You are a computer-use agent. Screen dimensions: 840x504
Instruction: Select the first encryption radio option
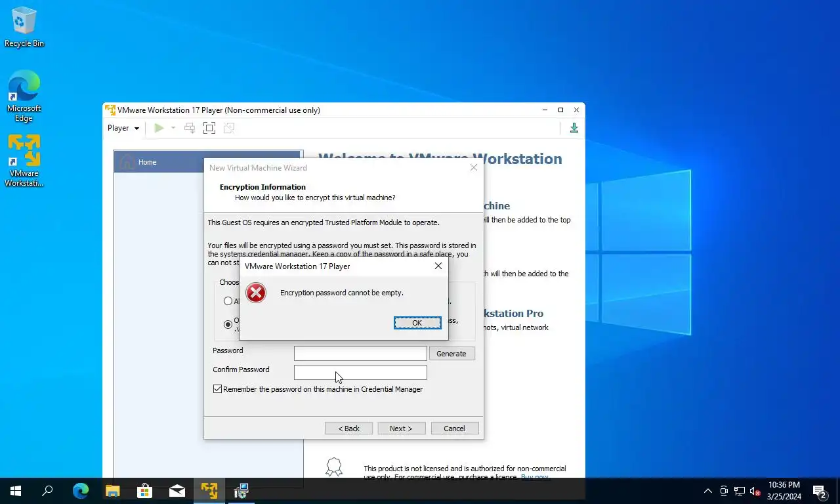[228, 301]
